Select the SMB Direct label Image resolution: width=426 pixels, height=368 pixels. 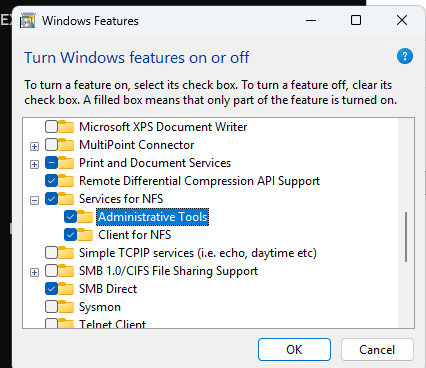(108, 289)
